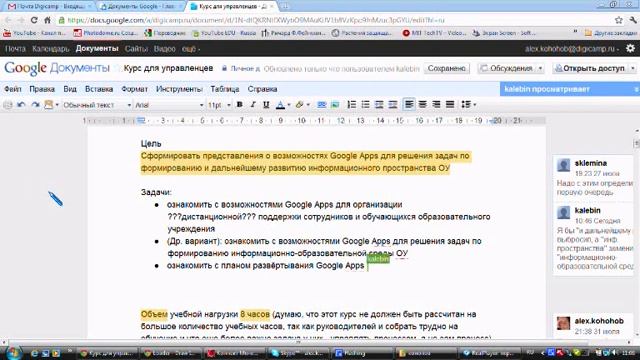Open the Правка menu
The image size is (640, 360).
[x=42, y=89]
